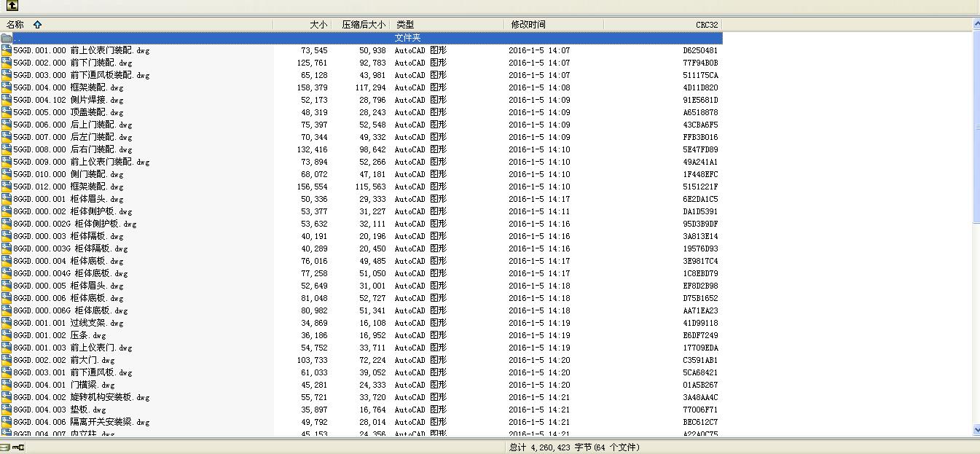Image resolution: width=980 pixels, height=454 pixels.
Task: Click CRC32 value 5151221F
Action: point(700,187)
